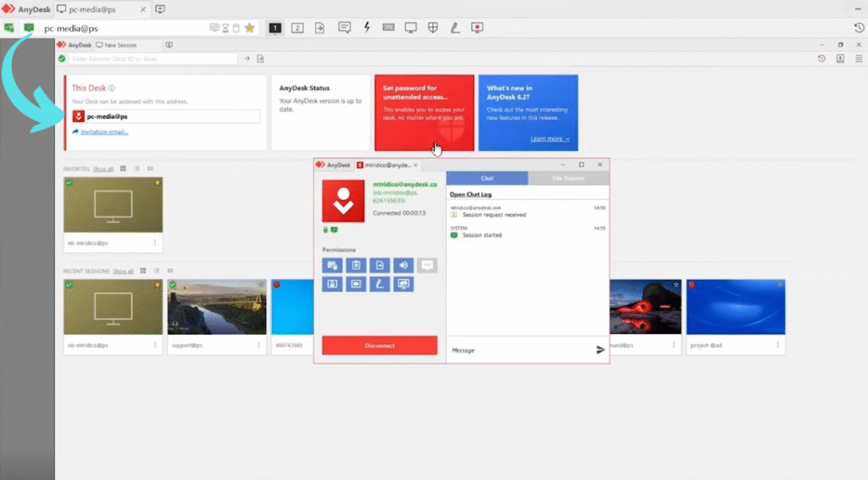Click the red AnyDesk icon beside pc-media@ps in This Desk
868x480 pixels.
(79, 116)
